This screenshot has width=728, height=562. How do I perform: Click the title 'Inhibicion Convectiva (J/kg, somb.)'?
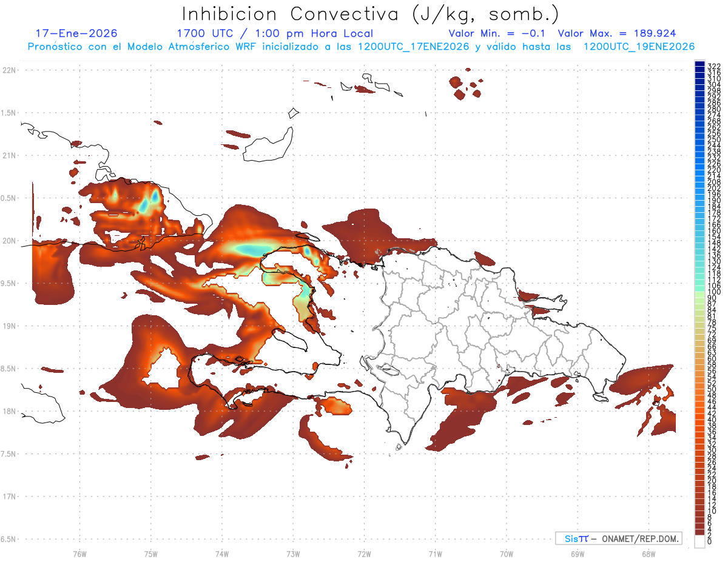tap(371, 13)
